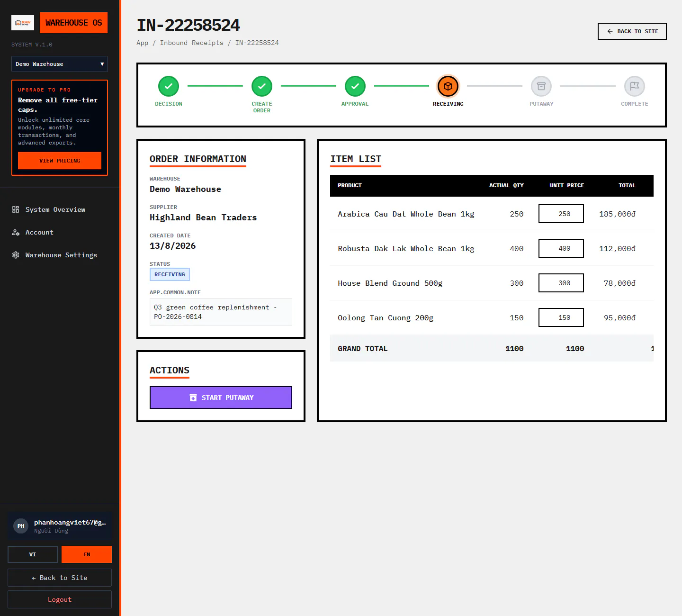Click the 185,000đ total value
Screen dimensions: 682x616
coord(617,214)
